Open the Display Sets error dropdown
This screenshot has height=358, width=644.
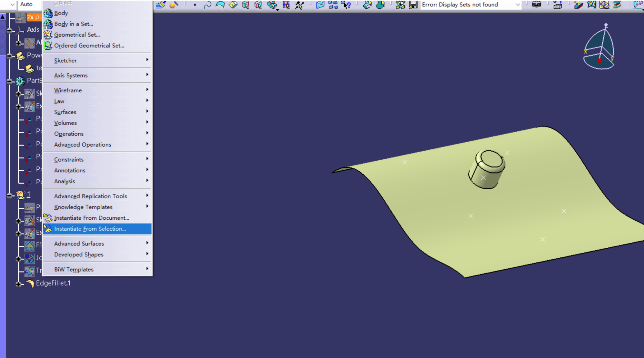tap(517, 5)
